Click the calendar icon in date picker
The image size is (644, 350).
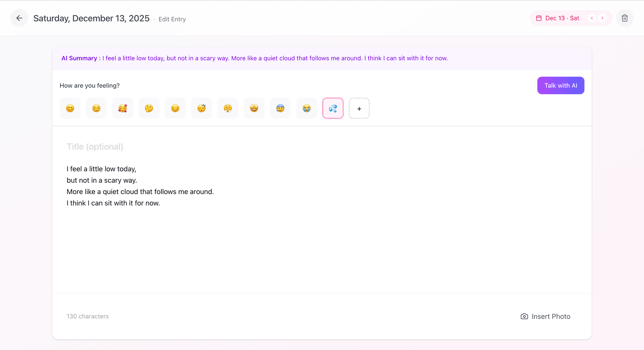(x=539, y=18)
